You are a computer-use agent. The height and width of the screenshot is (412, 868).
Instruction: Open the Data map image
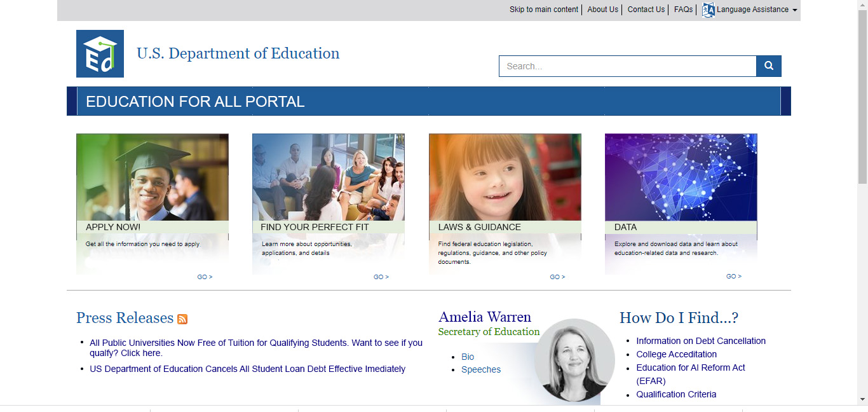point(681,177)
